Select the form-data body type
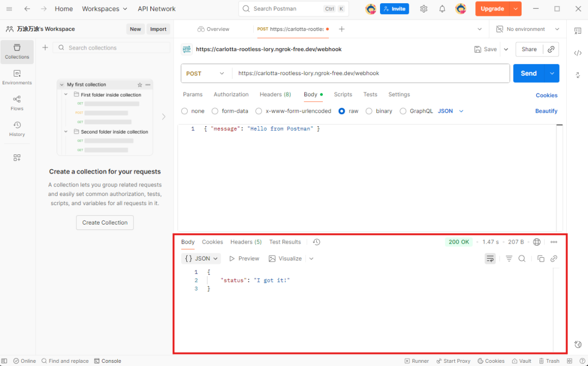Viewport: 588px width, 366px height. (x=215, y=111)
